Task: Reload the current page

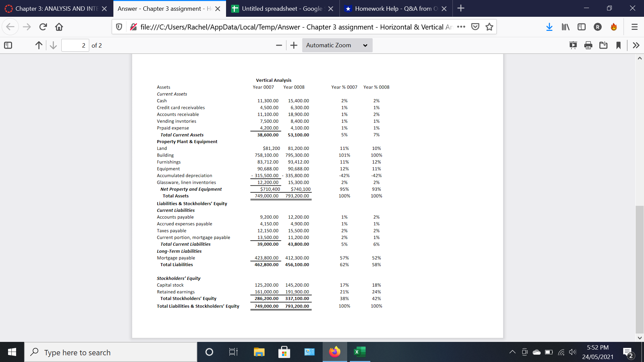Action: [x=43, y=27]
